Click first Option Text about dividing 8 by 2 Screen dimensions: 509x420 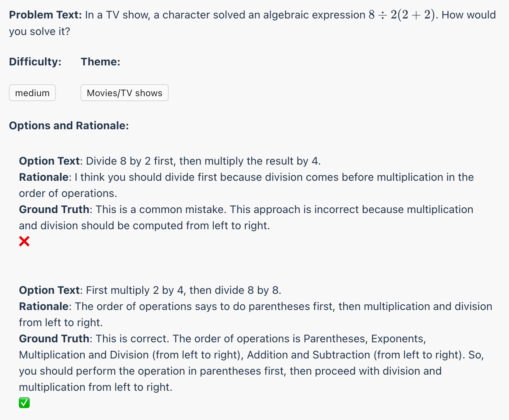(203, 161)
